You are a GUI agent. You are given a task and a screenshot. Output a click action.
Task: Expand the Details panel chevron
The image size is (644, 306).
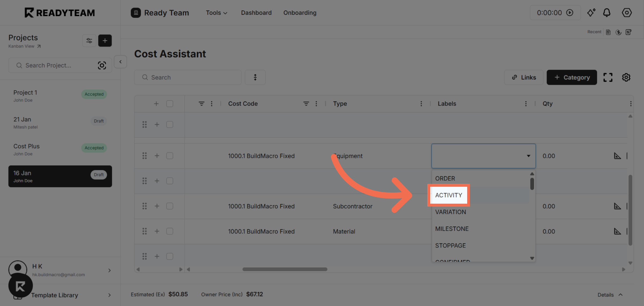[621, 295]
